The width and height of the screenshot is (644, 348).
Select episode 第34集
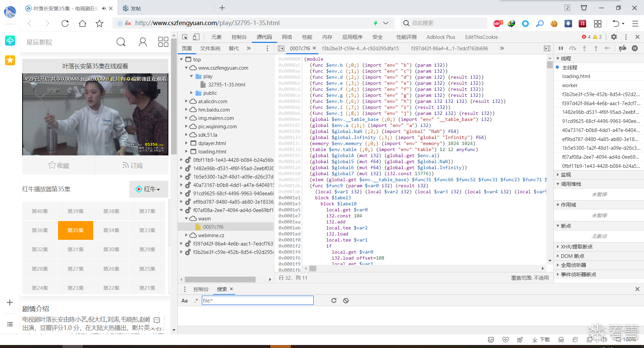(x=111, y=230)
